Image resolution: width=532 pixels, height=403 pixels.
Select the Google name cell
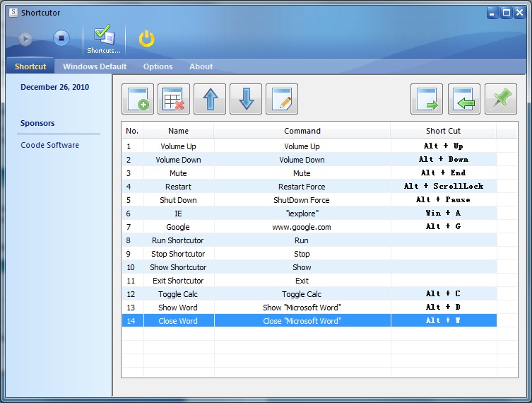pos(179,227)
